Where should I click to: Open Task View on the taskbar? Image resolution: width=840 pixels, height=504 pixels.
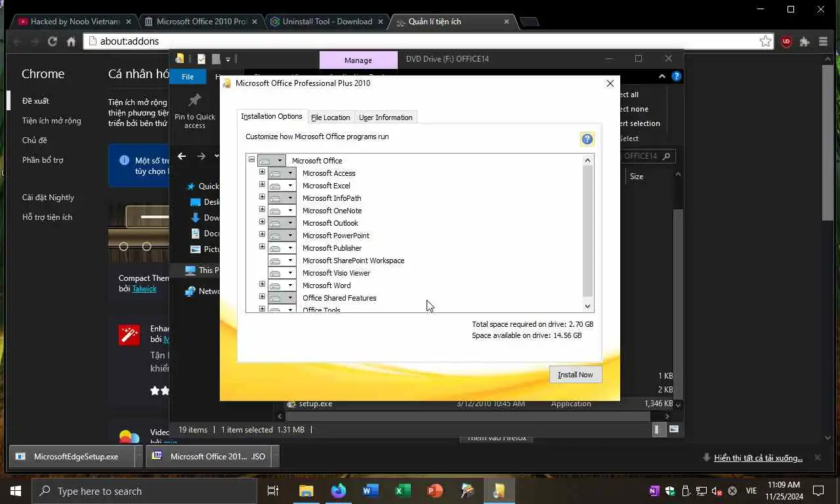tap(273, 491)
